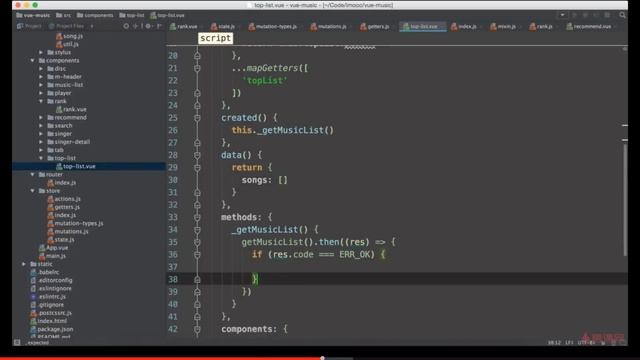The width and height of the screenshot is (640, 360).
Task: Click the components breadcrumb in navigation bar
Action: point(95,15)
